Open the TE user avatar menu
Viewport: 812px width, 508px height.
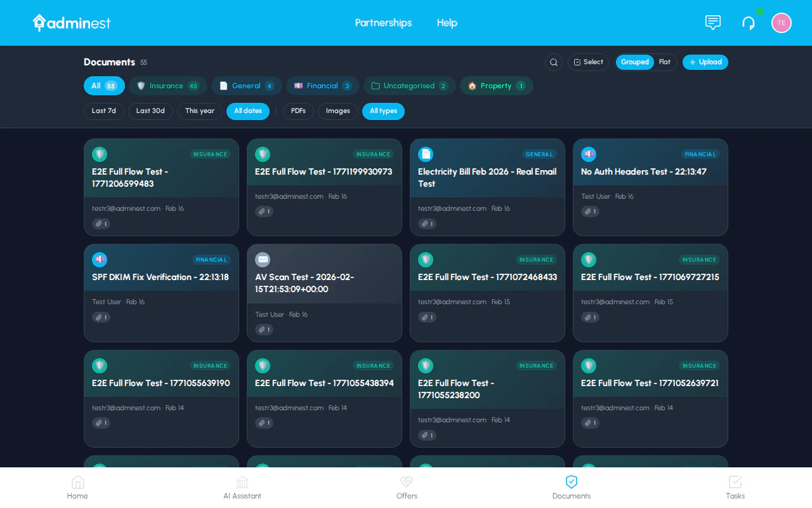pos(782,23)
